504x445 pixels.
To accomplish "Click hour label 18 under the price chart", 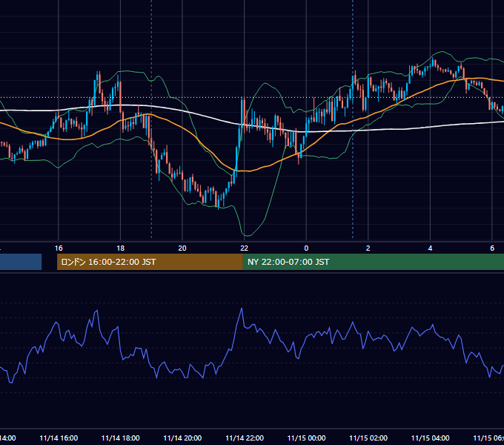I will coord(121,248).
